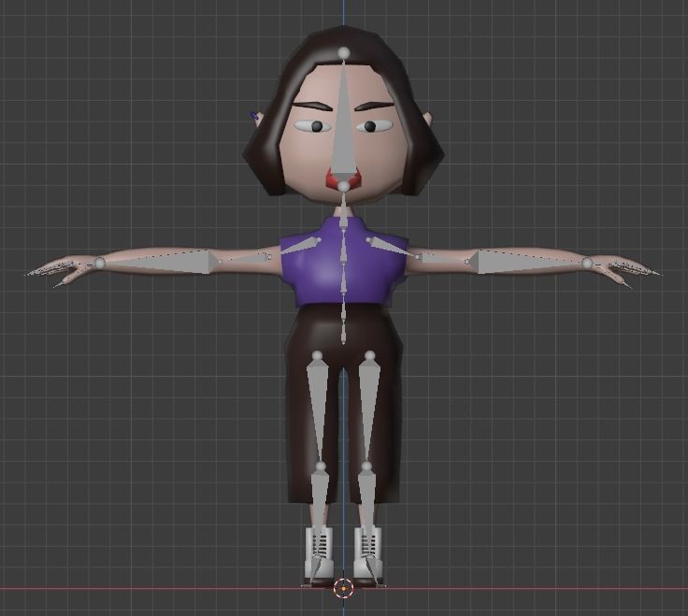
Task: Click knee joint sphere opposite earring side
Action: click(366, 466)
